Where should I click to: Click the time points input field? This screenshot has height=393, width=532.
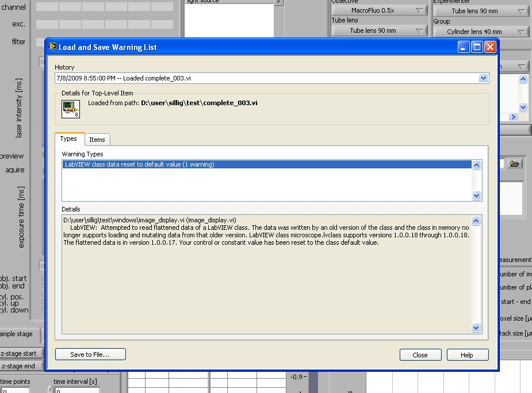(x=14, y=390)
